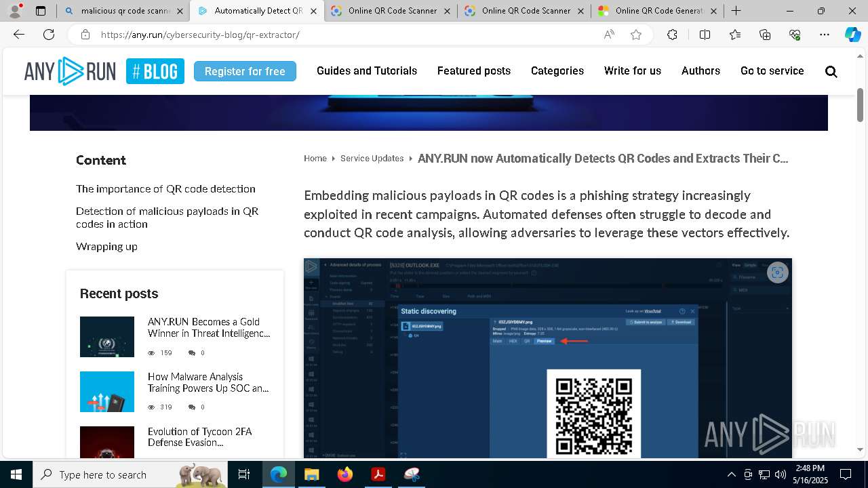
Task: Open Task View on the taskbar
Action: [244, 474]
